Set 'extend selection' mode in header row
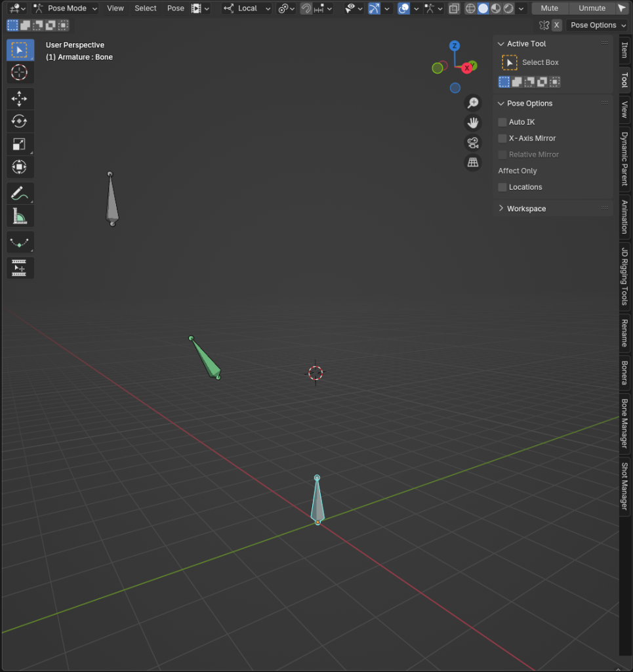 coord(26,26)
